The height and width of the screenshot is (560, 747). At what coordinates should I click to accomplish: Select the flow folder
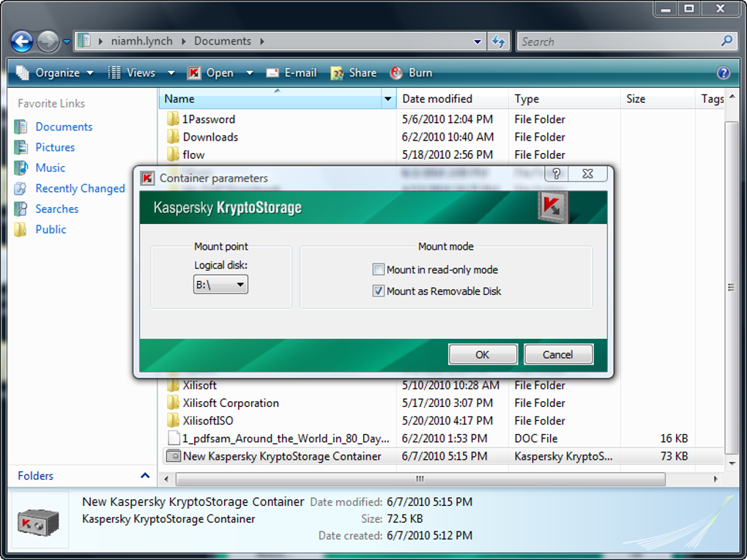[193, 154]
